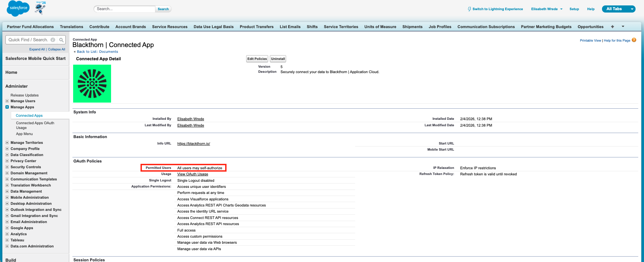Click the Quick Find info icon
The height and width of the screenshot is (262, 644).
53,40
